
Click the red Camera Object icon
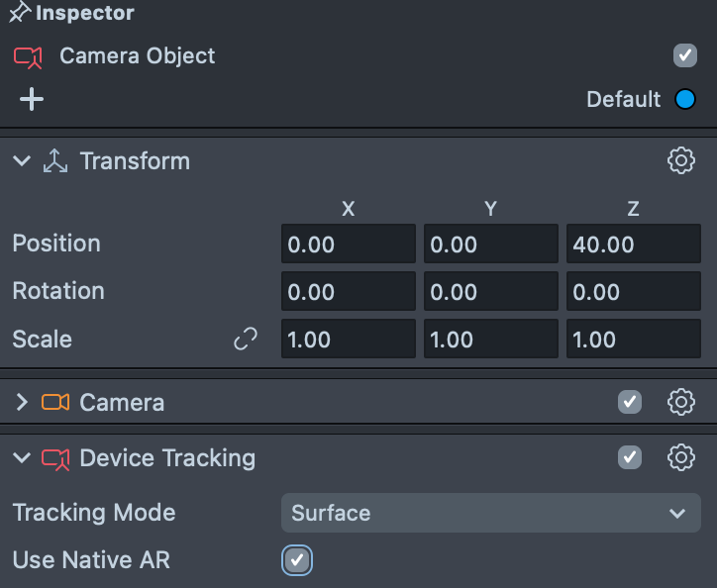click(28, 56)
